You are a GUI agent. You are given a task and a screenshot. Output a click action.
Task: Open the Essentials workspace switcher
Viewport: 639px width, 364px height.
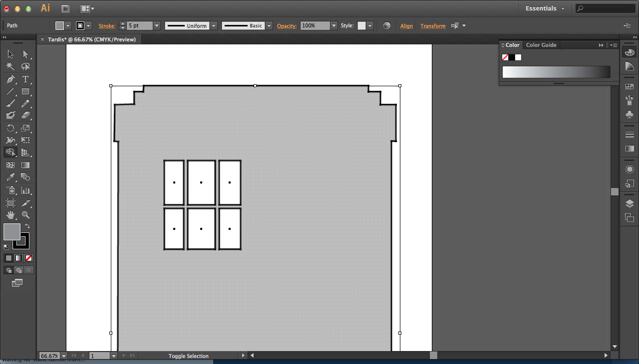tap(545, 8)
